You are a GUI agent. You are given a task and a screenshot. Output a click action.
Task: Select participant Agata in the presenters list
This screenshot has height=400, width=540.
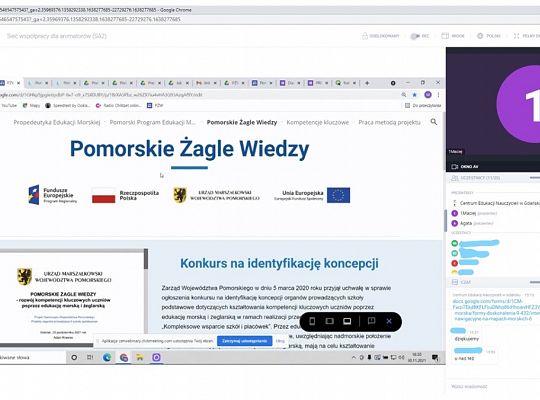tap(472, 223)
